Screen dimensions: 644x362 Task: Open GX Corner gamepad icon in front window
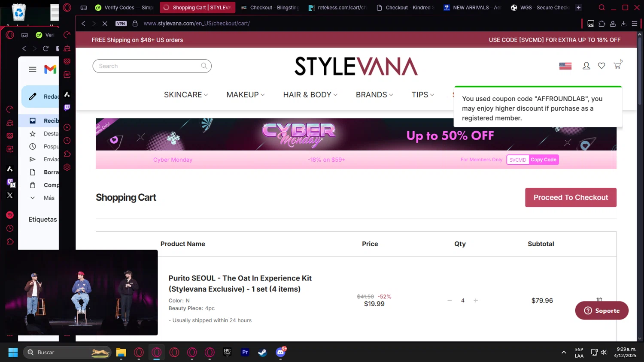tap(84, 8)
